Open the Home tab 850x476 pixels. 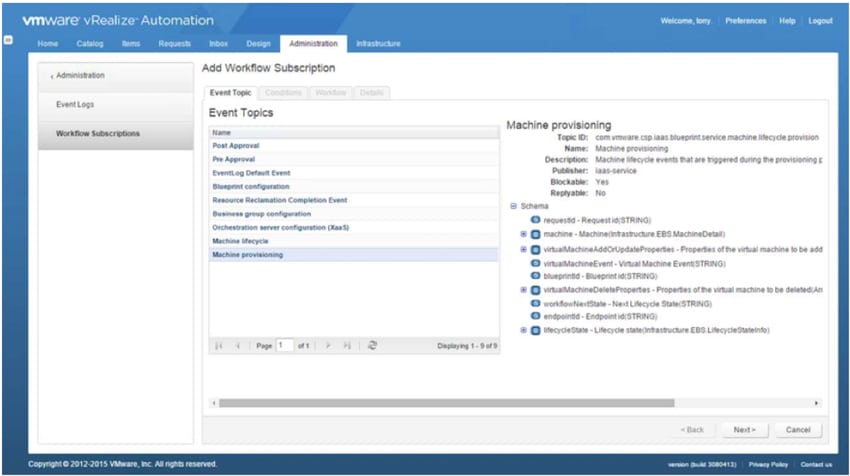point(48,43)
